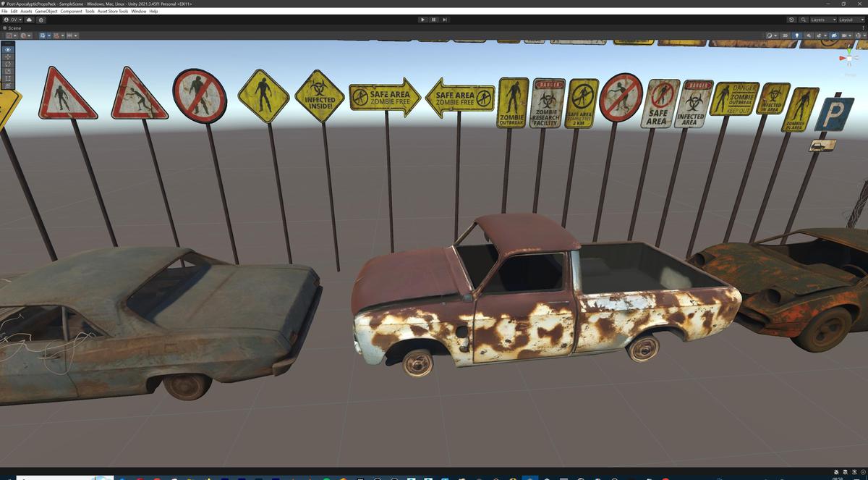
Task: Open the search icon in top toolbar
Action: [x=804, y=20]
